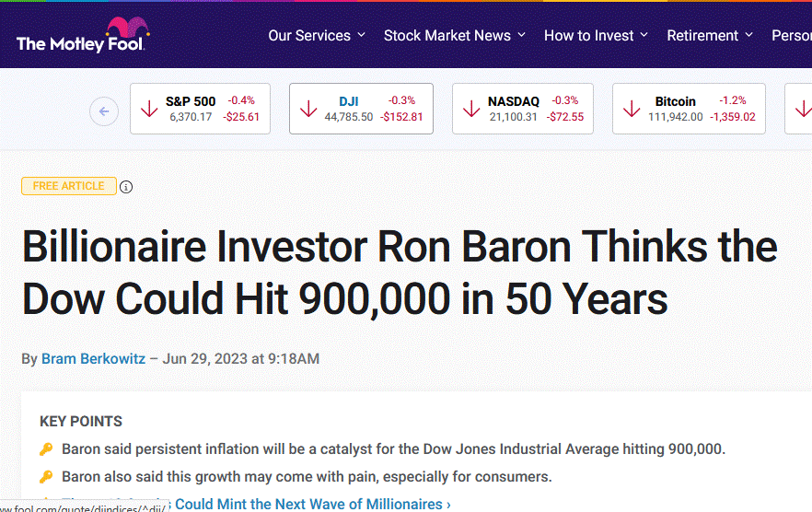
Task: Click the NASDAQ value 21,100.31
Action: coord(513,117)
